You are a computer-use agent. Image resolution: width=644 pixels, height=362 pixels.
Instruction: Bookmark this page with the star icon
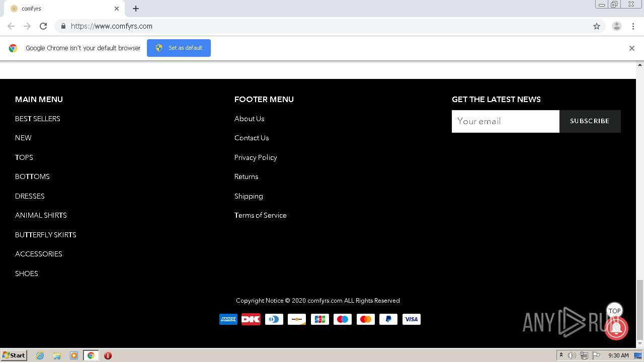[x=597, y=26]
